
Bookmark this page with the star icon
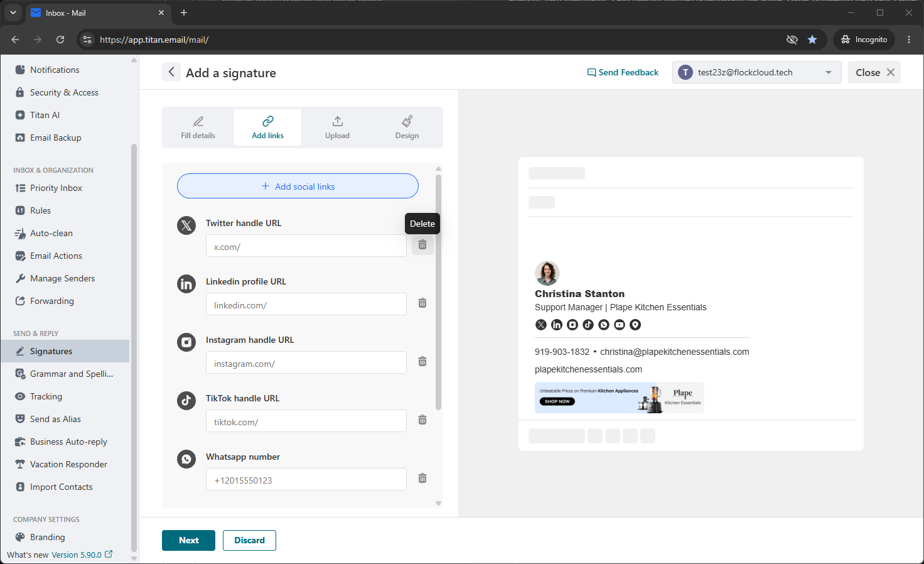click(x=812, y=40)
